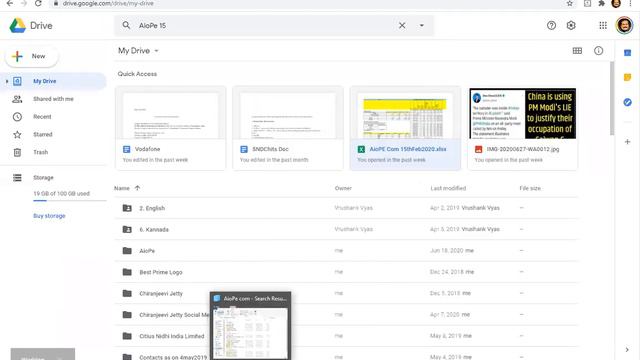Select Chiranjeevi Jetty Social Media folder

click(x=346, y=315)
